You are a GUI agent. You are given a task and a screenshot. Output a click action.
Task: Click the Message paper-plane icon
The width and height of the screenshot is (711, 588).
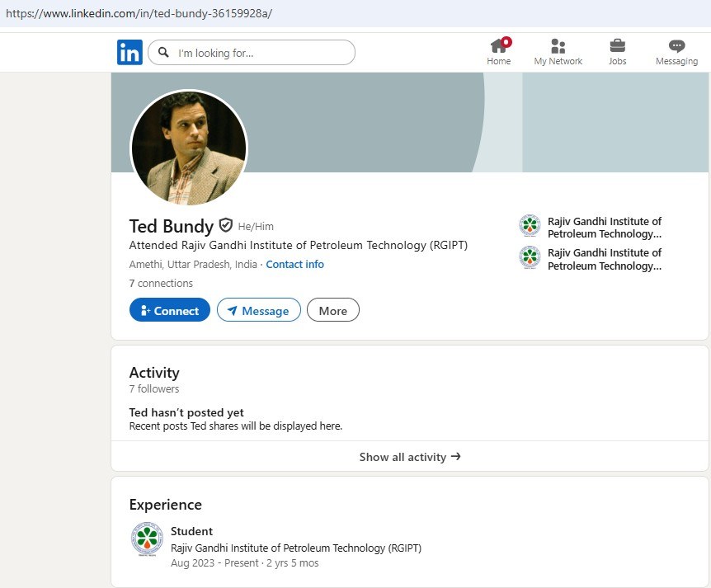tap(232, 311)
